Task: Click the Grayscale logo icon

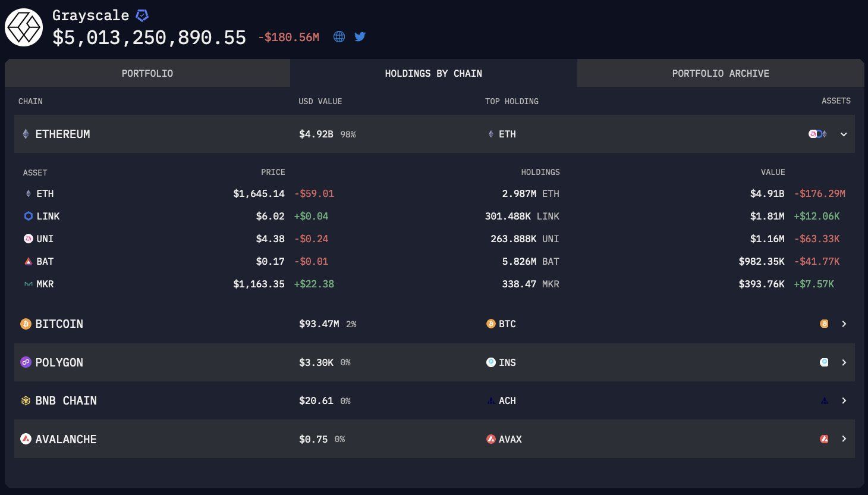Action: point(24,27)
